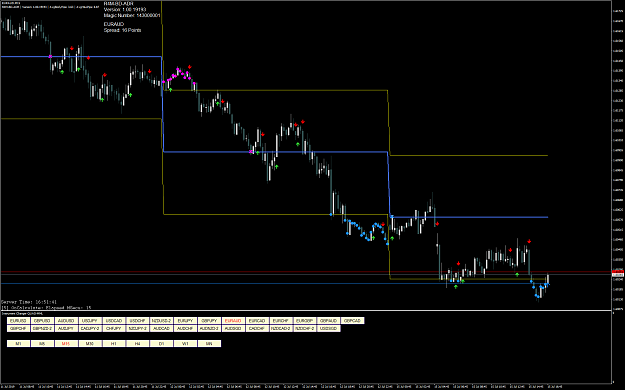625x390 pixels.
Task: Select the NZDCAD-2 symbol button
Action: coord(281,329)
